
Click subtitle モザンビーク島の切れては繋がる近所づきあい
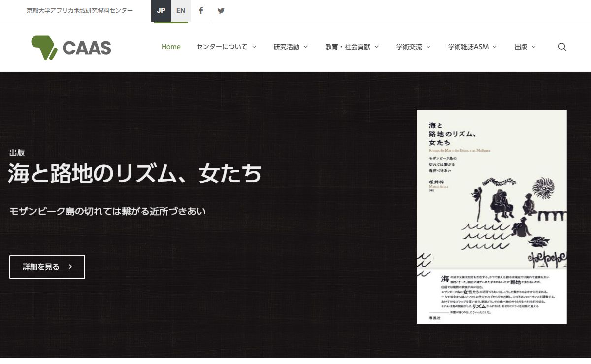pos(107,212)
